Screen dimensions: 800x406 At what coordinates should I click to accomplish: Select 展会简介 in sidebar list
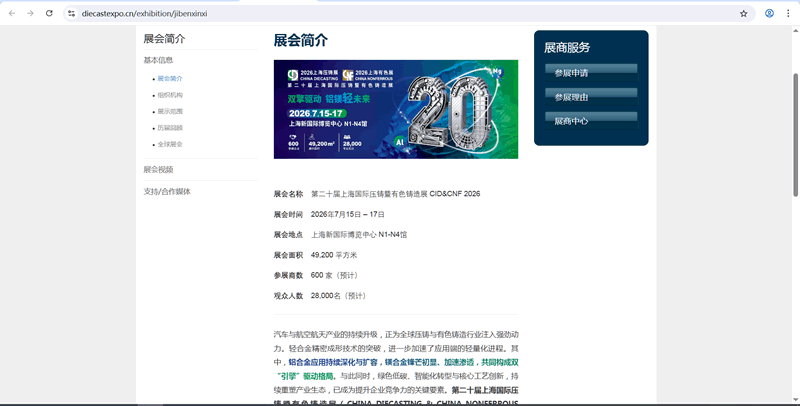pyautogui.click(x=169, y=78)
